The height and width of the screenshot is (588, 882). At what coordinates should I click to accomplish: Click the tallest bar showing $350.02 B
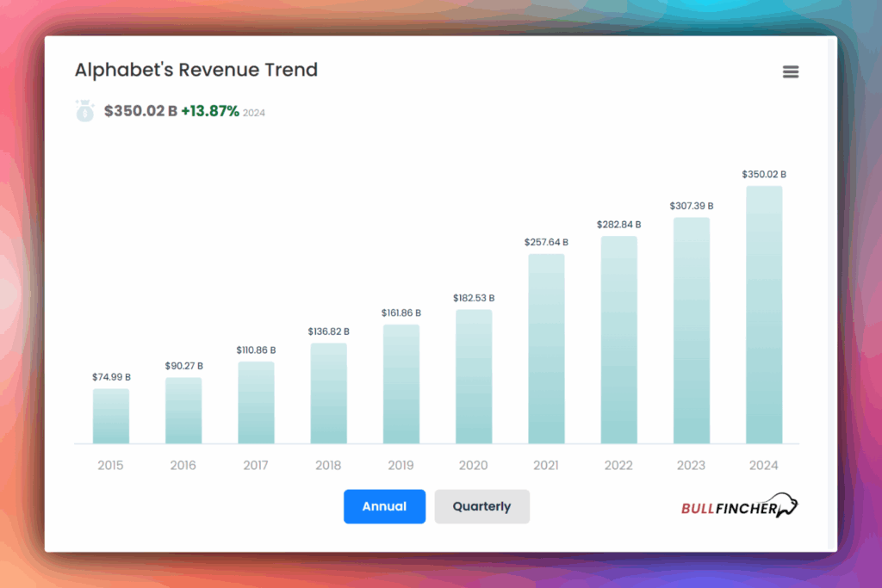[763, 314]
